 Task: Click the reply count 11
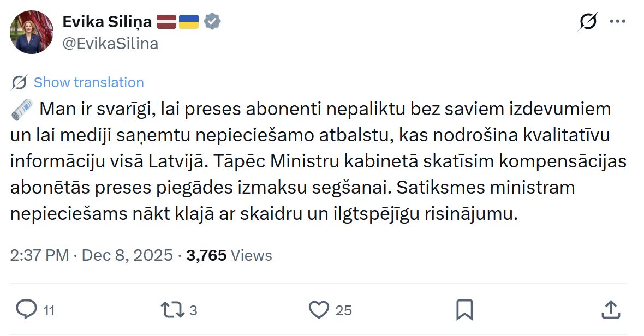tap(49, 311)
